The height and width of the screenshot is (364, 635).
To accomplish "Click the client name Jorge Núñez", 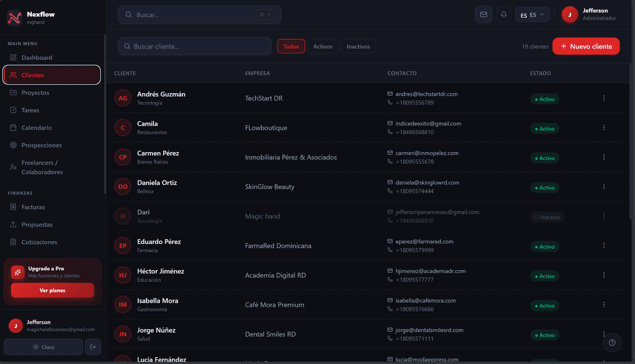I will [156, 330].
